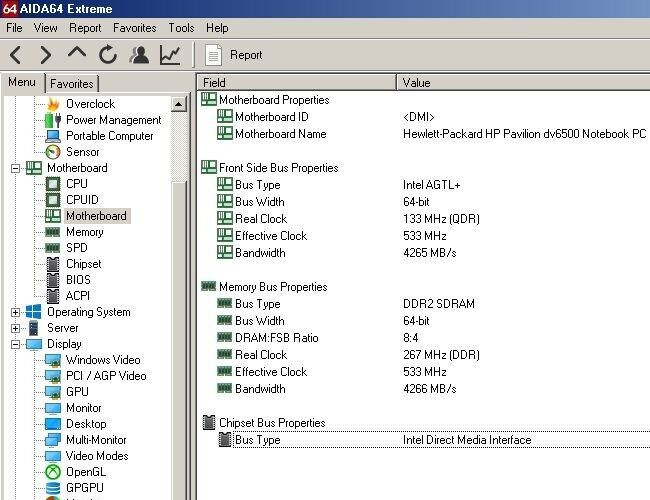Select the Chipset Bus Properties header row
The width and height of the screenshot is (650, 500).
(423, 422)
